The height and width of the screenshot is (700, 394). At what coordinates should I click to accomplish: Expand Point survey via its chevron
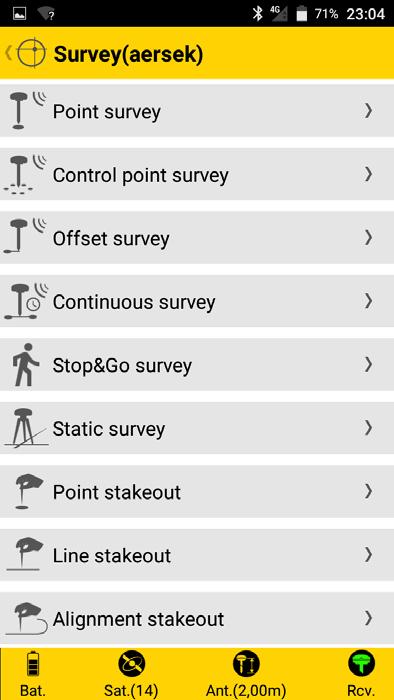tap(368, 110)
